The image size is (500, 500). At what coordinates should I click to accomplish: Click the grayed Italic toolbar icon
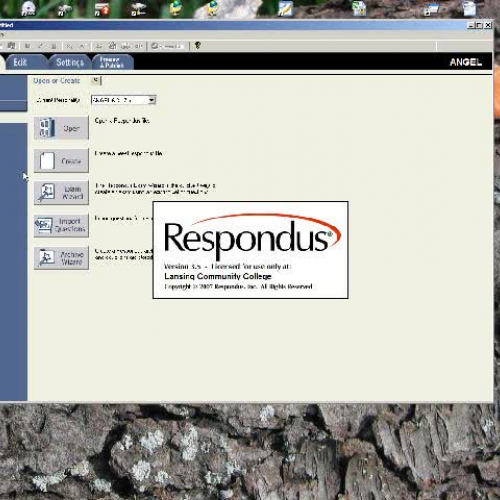tap(40, 46)
